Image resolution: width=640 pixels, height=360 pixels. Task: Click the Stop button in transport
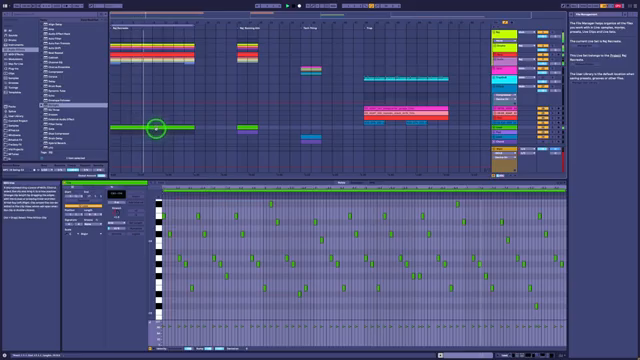tap(293, 6)
